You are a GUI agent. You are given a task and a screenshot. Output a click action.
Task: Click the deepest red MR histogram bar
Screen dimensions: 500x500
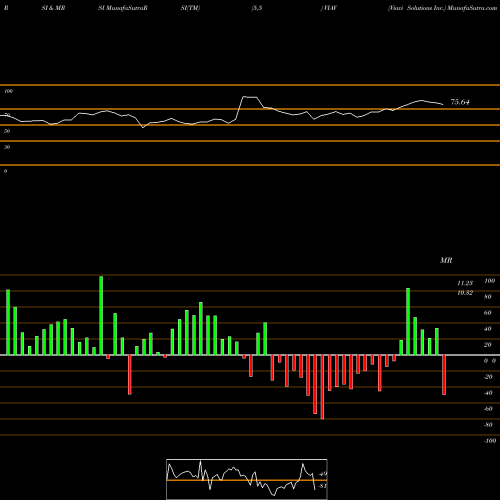coord(322,387)
